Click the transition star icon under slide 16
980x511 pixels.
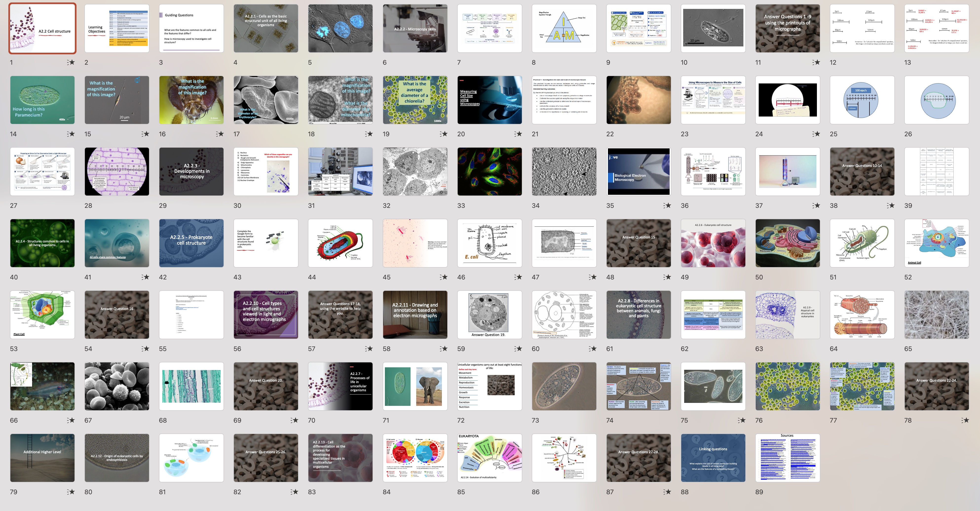[x=220, y=134]
